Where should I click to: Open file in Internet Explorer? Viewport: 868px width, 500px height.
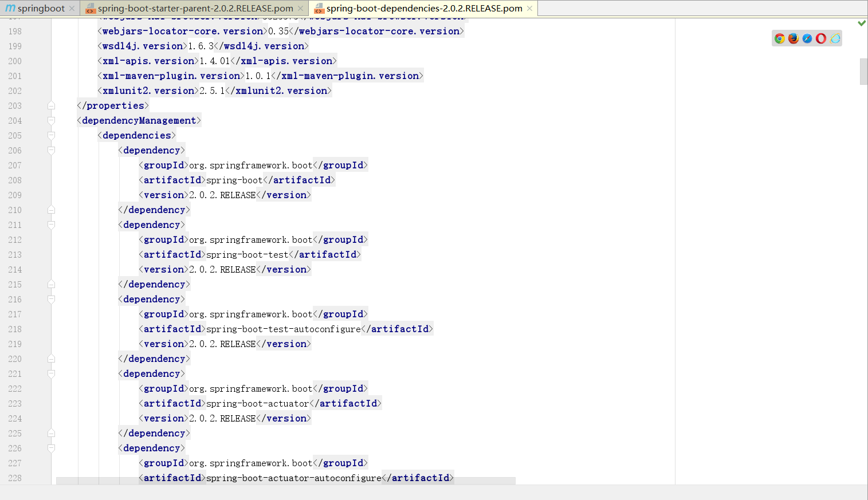(x=835, y=38)
